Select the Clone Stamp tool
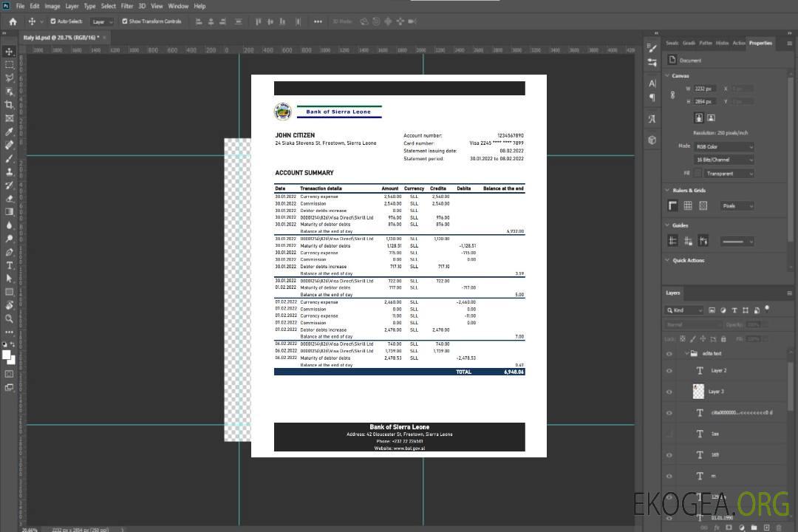 coord(9,172)
